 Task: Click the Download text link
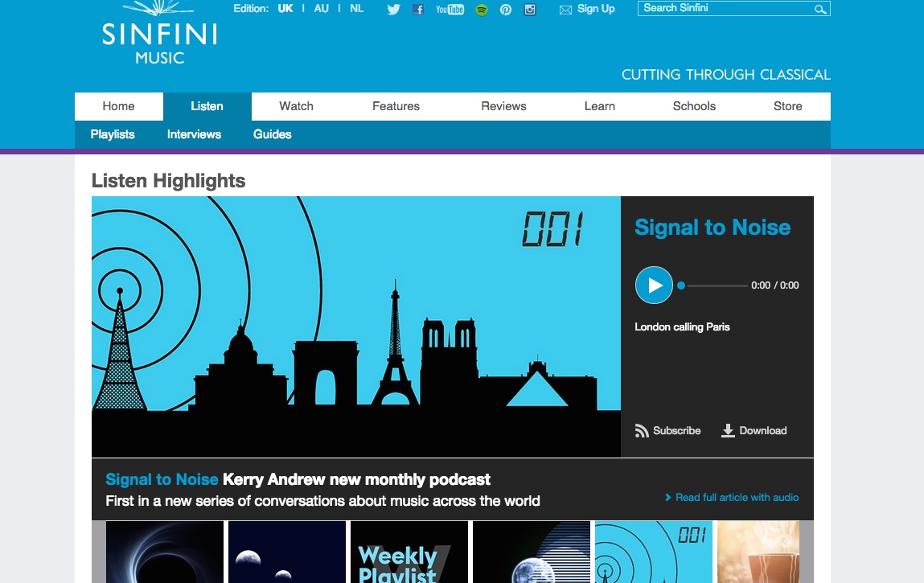763,431
